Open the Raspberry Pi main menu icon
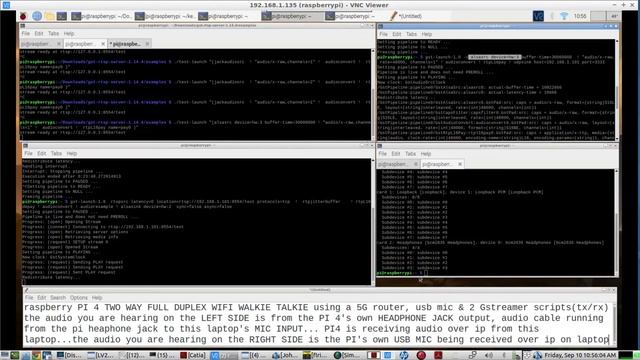The height and width of the screenshot is (360, 640). [x=23, y=16]
